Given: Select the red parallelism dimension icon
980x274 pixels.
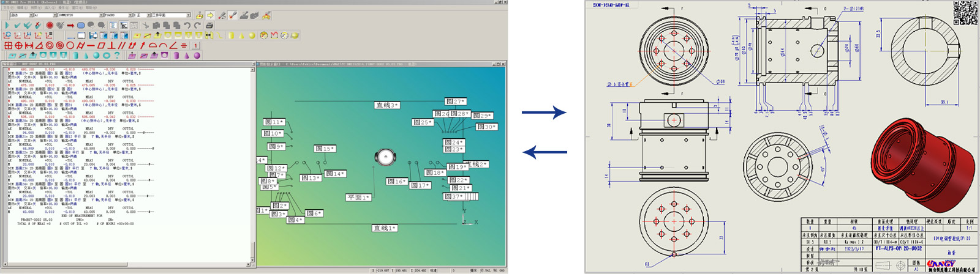Looking at the screenshot, I should [122, 45].
